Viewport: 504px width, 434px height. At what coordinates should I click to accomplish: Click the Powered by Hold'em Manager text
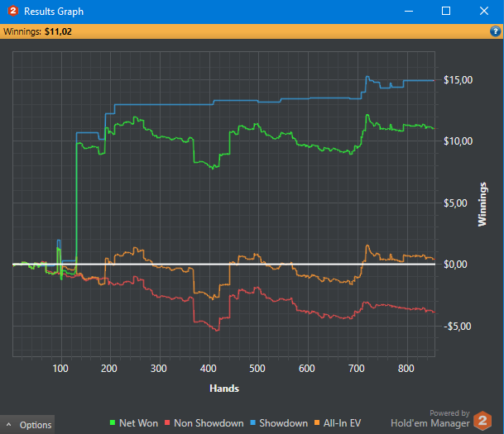(430, 419)
